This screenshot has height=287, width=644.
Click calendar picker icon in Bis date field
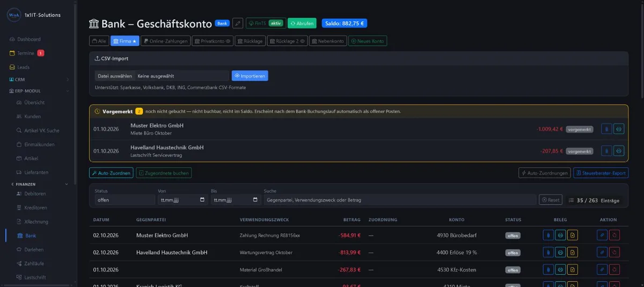255,200
